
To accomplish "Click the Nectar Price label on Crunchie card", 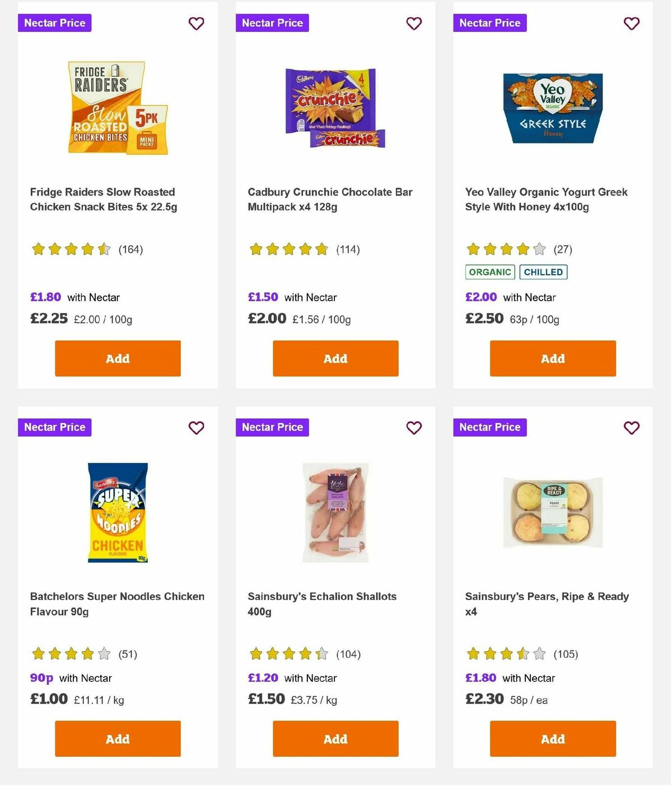I will pyautogui.click(x=272, y=23).
